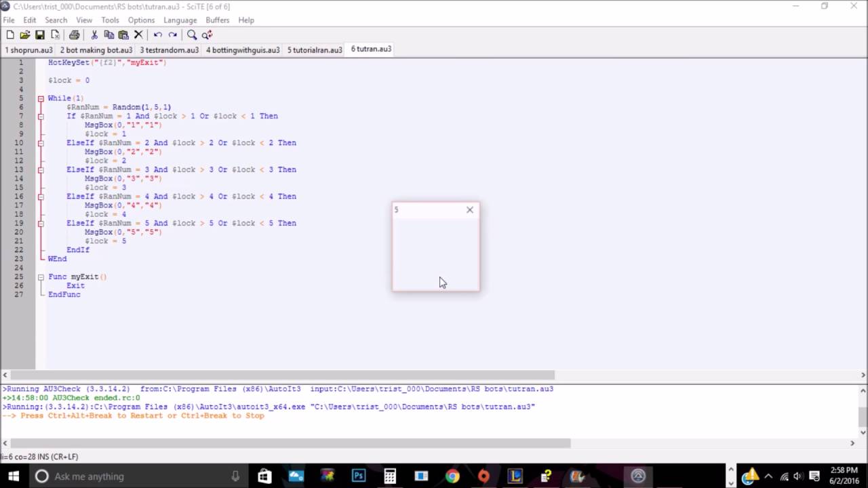Open the Buffers menu
The image size is (868, 488).
coord(218,20)
